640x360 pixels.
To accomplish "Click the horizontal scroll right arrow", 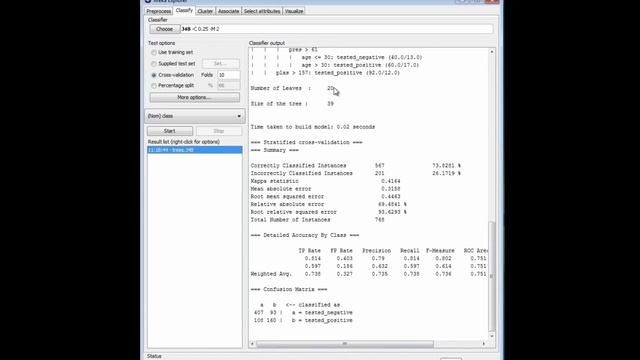I will (x=484, y=344).
